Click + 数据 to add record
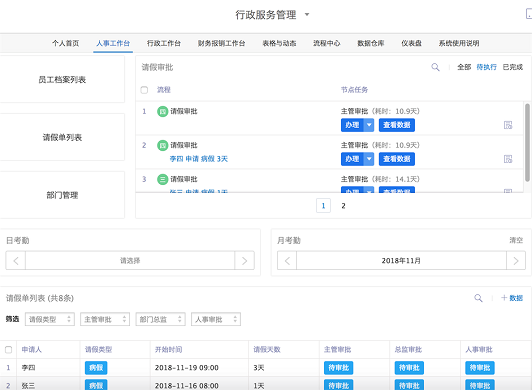The height and width of the screenshot is (390, 532). [512, 298]
